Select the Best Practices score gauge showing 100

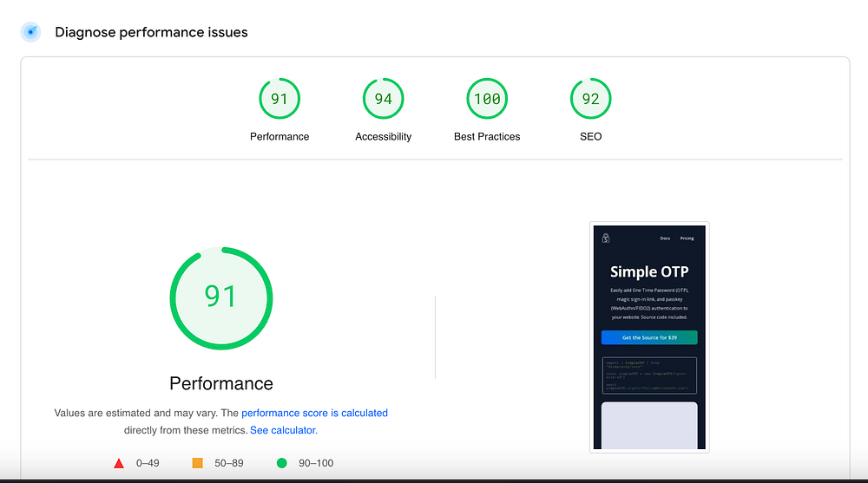click(487, 99)
